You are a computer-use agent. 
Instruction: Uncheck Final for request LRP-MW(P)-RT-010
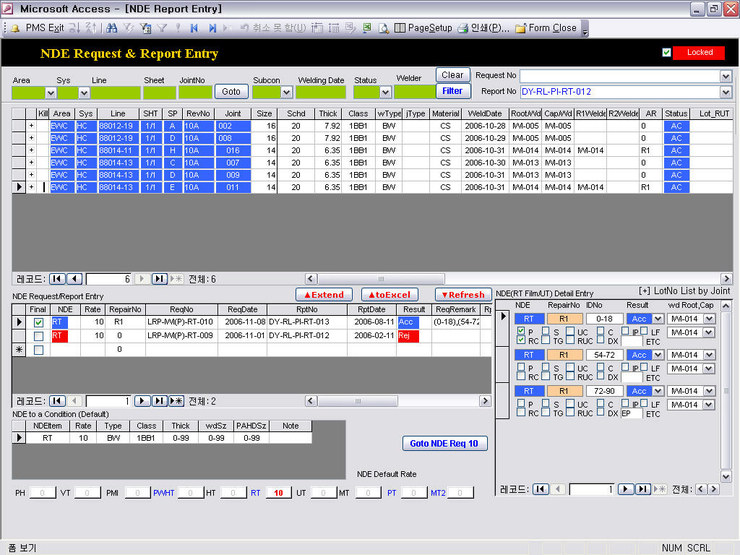(x=39, y=322)
